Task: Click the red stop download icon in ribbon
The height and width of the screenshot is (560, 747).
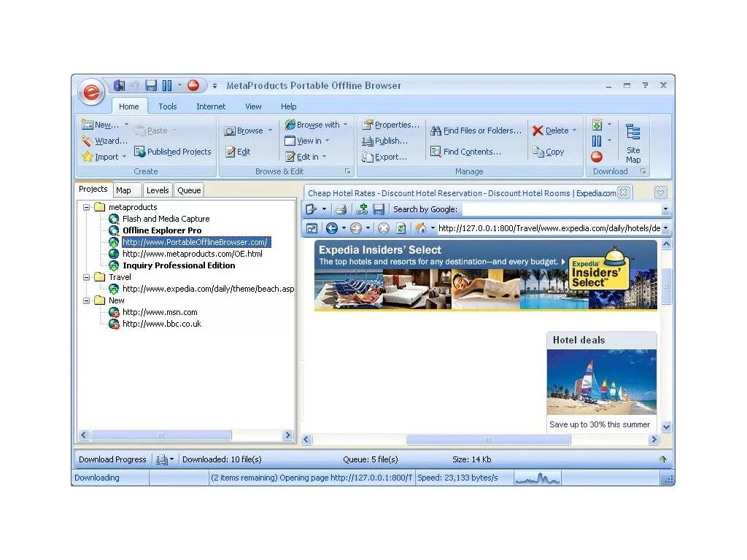Action: 597,157
